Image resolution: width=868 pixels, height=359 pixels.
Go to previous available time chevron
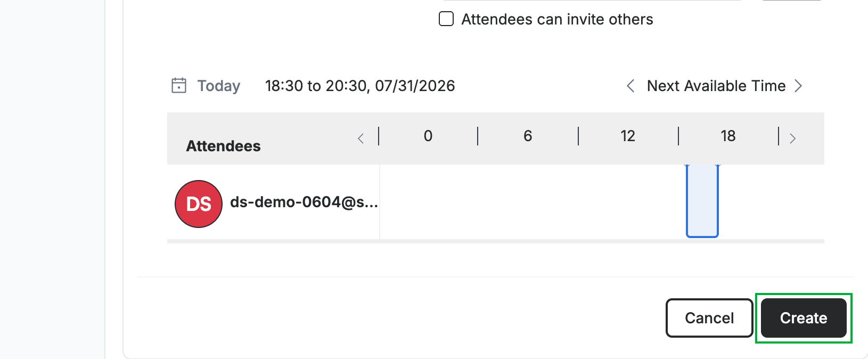630,86
